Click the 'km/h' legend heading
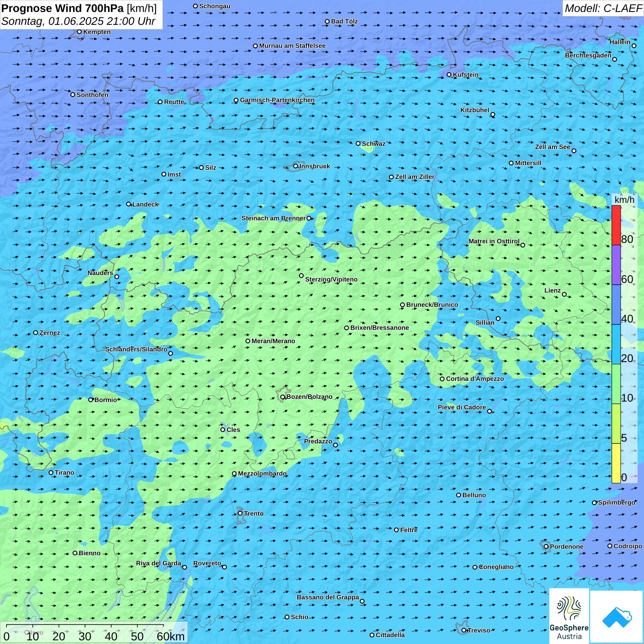This screenshot has width=644, height=644. point(624,200)
